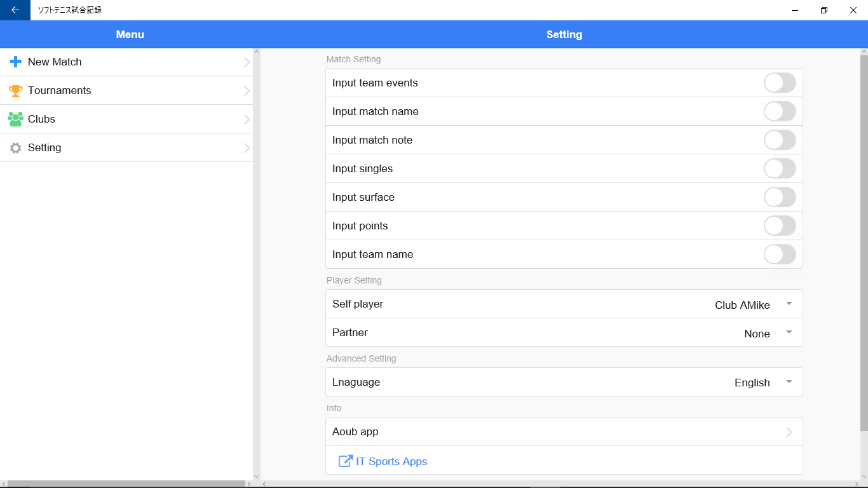
Task: Open the Lnaguage dropdown arrow
Action: (789, 382)
